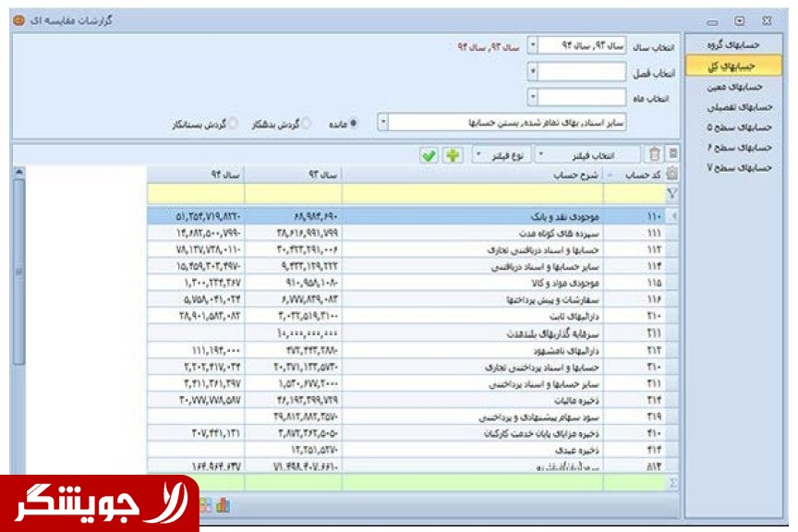Click the green checkmark apply-filter icon
The width and height of the screenshot is (798, 532).
(429, 155)
